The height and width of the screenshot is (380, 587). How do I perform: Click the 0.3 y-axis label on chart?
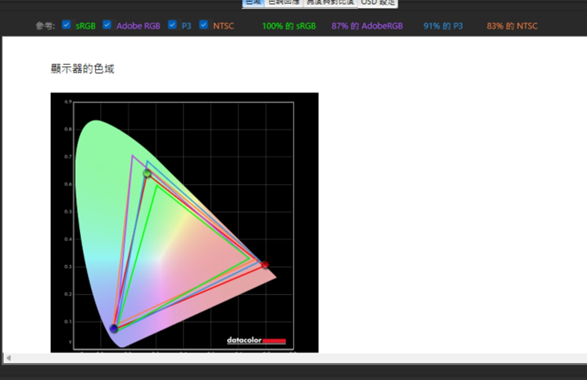click(x=68, y=267)
